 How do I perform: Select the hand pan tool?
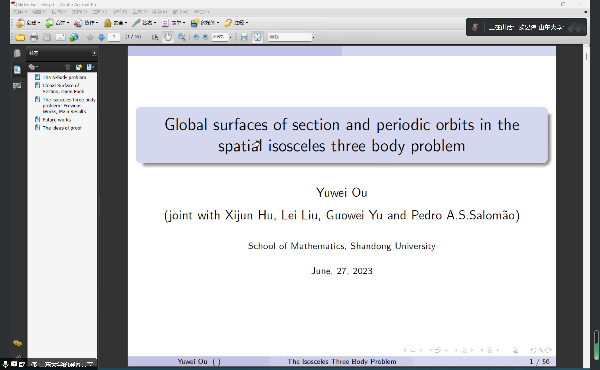click(168, 37)
